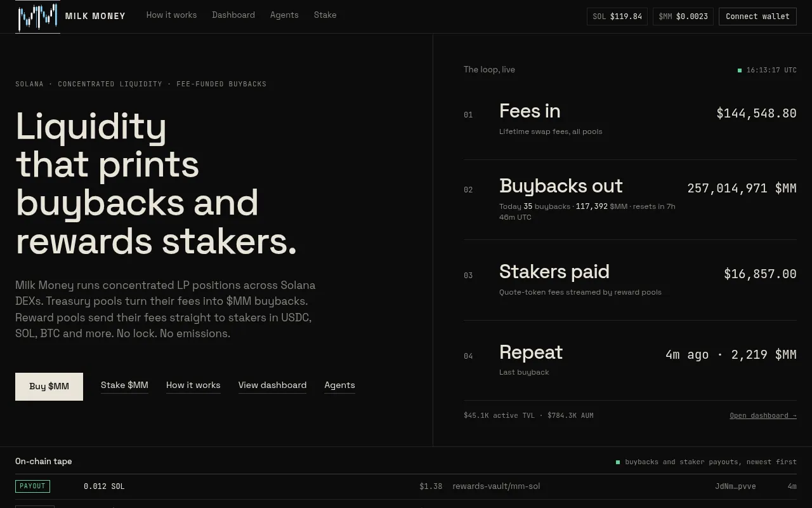The width and height of the screenshot is (812, 508).
Task: Click the Last buyback caption
Action: [x=524, y=372]
